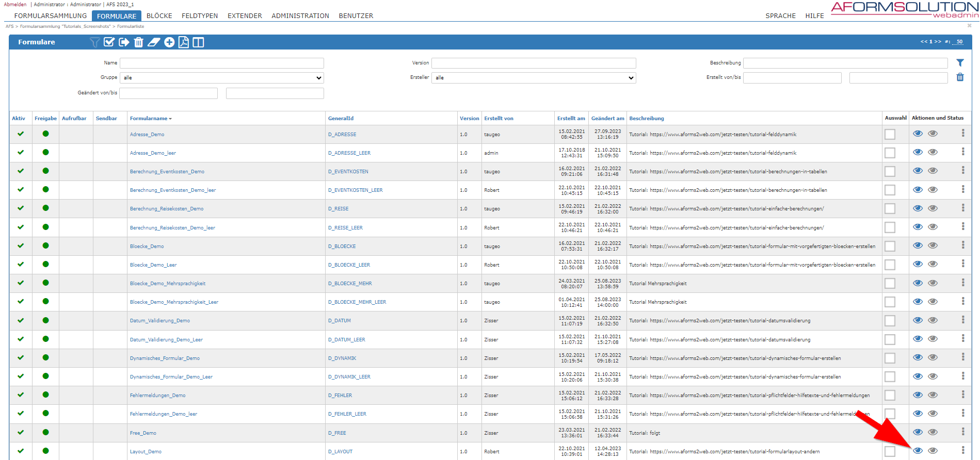Click the columns layout icon in toolbar
This screenshot has height=460, width=980.
click(198, 42)
